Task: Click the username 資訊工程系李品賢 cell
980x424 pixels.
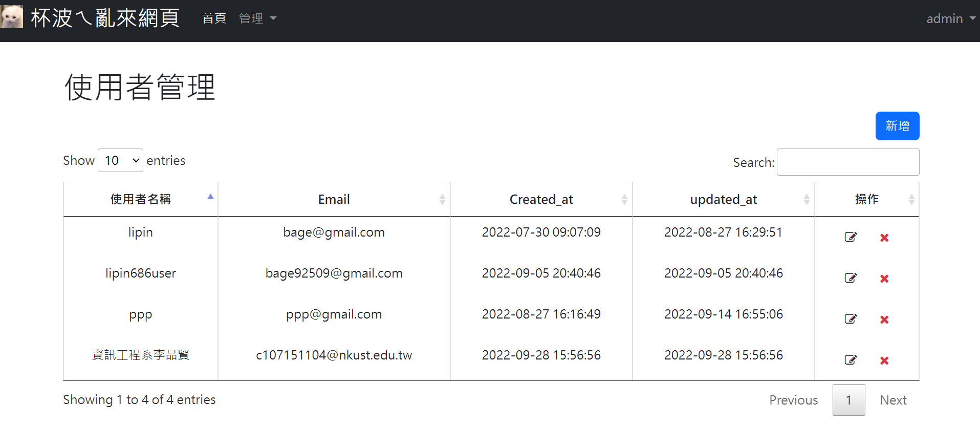Action: click(141, 355)
